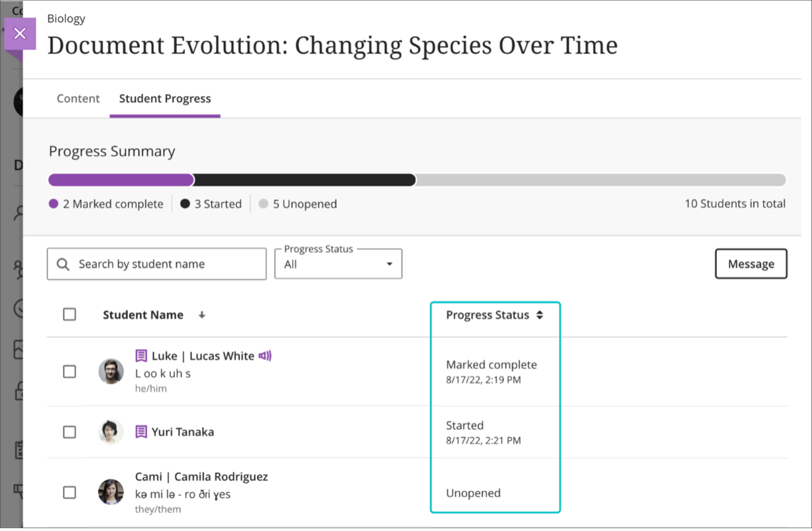
Task: Play name pronunciation for Lucas White
Action: pos(265,356)
